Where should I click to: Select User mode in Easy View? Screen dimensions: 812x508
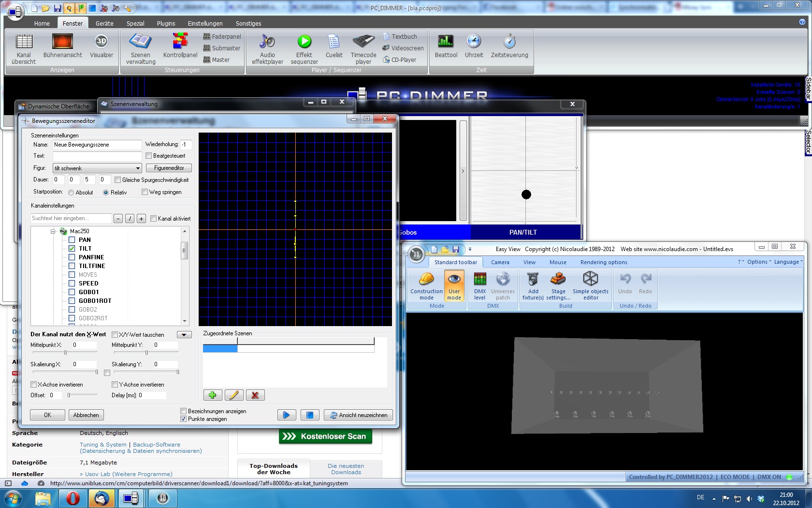(454, 285)
